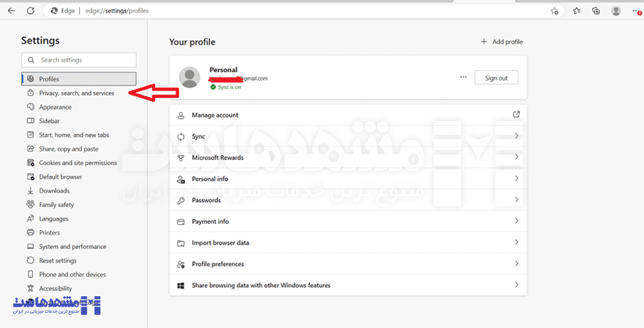
Task: Expand the Sync row chevron
Action: [x=517, y=136]
